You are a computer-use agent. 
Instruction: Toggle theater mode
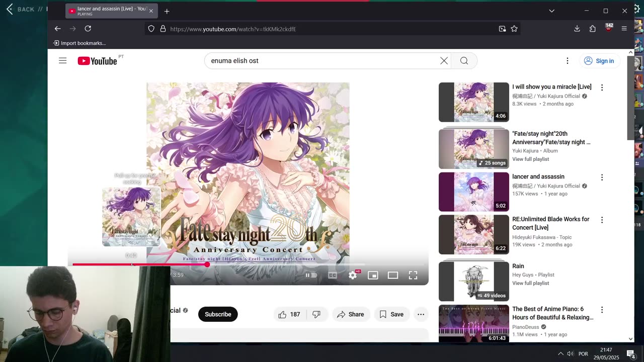[x=393, y=275]
